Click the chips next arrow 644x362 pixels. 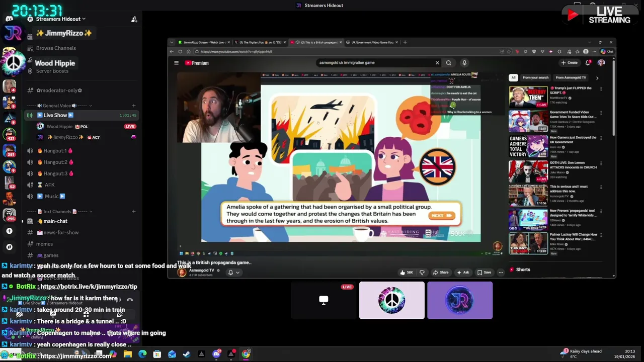pos(597,78)
